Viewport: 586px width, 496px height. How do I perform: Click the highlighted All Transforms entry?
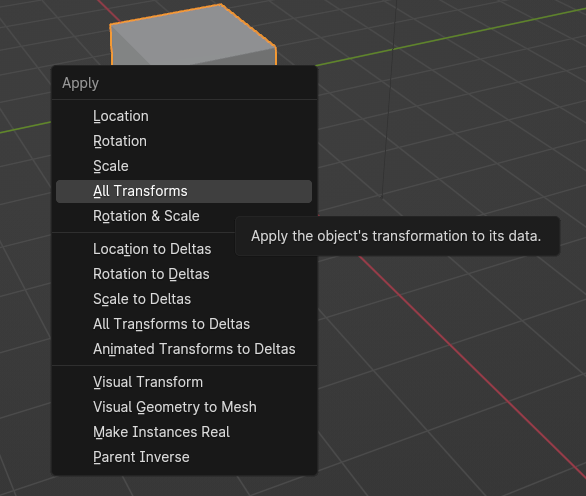tap(184, 191)
